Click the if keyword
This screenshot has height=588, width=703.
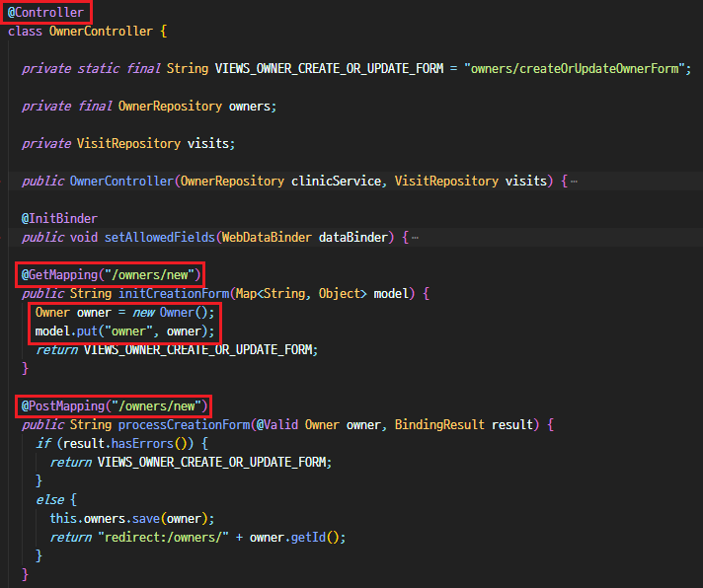43,444
